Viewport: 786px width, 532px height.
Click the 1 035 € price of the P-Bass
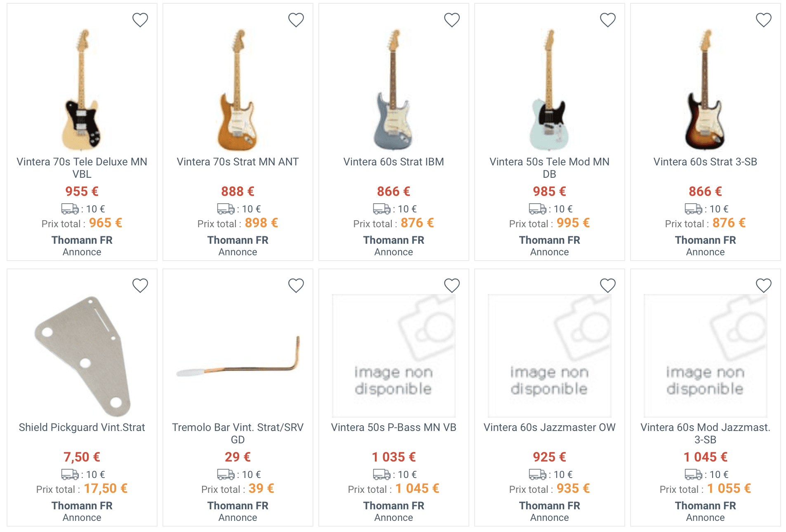point(393,457)
